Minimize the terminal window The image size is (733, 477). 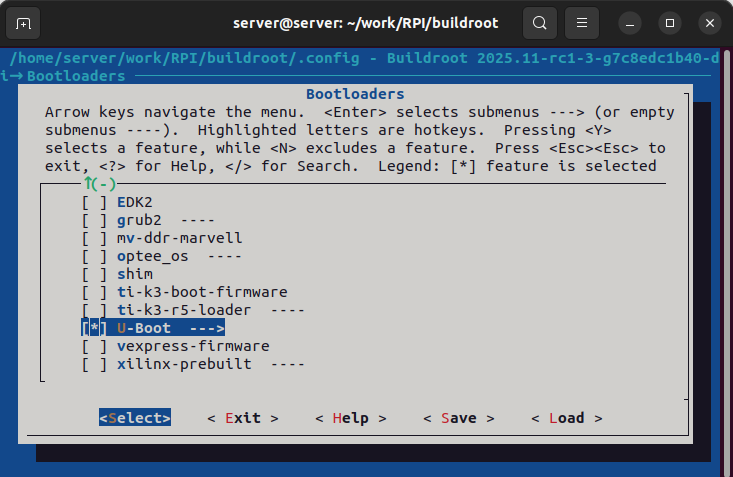click(x=630, y=23)
